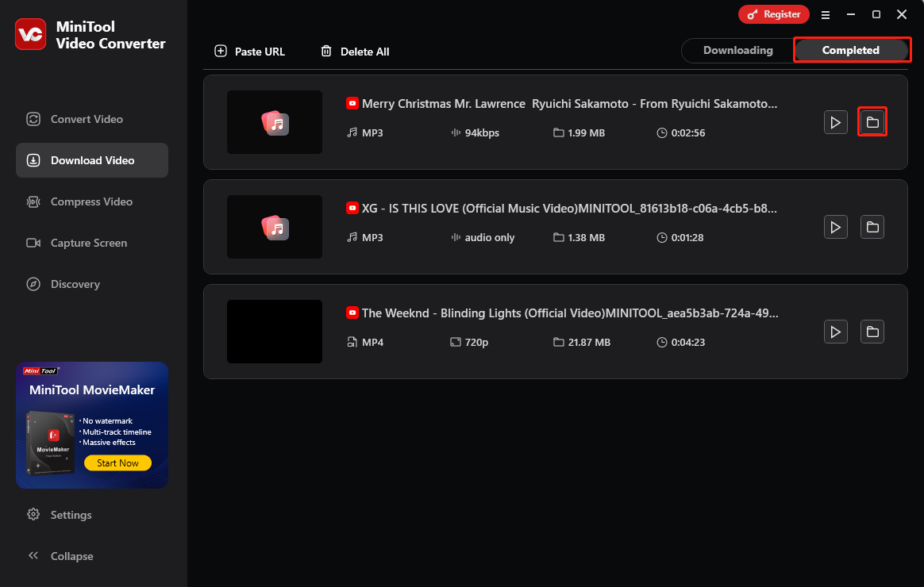924x587 pixels.
Task: Click the key icon on Register
Action: pos(753,15)
